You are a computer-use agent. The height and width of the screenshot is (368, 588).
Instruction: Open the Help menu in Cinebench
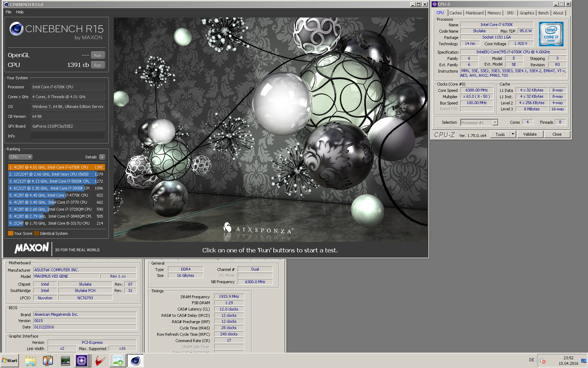click(20, 12)
